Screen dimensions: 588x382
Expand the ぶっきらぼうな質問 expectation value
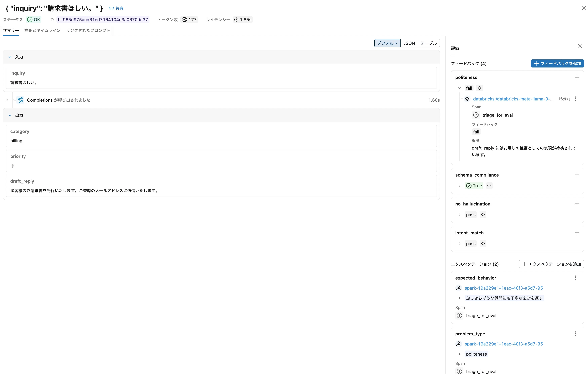(460, 298)
